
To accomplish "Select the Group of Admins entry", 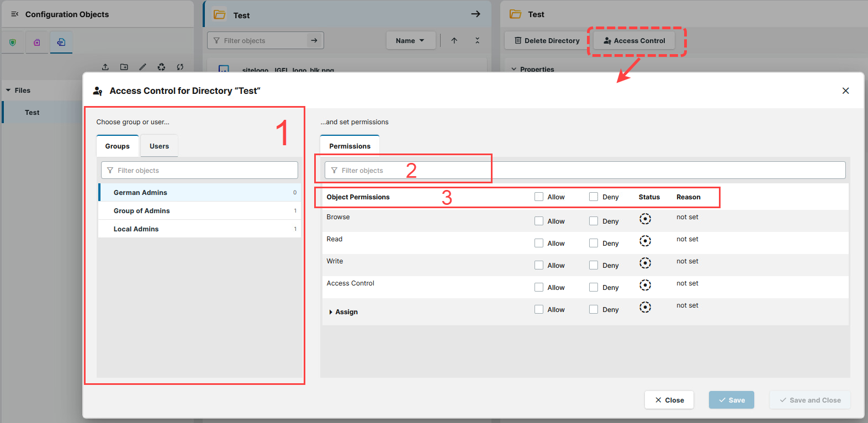I will tap(142, 211).
